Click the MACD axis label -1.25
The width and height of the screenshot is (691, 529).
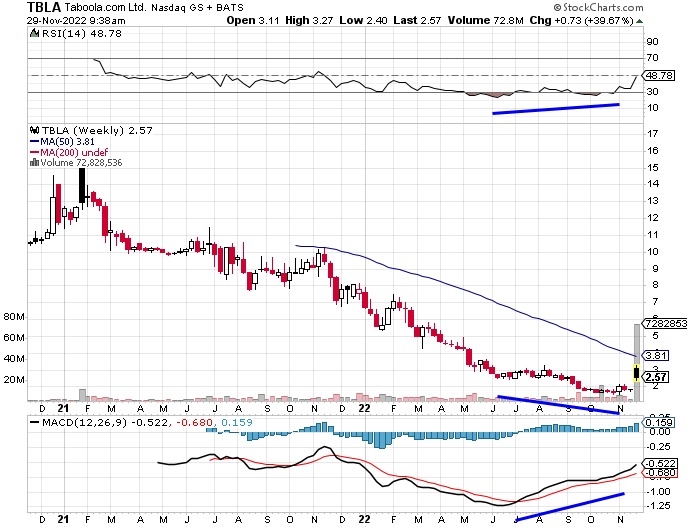658,506
